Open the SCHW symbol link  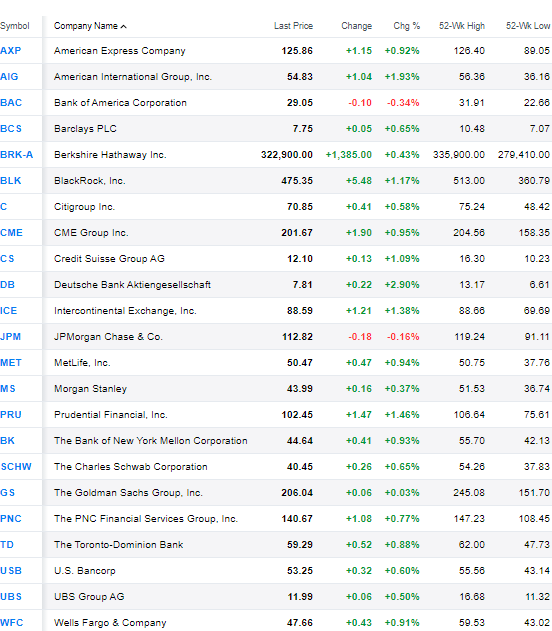point(16,467)
